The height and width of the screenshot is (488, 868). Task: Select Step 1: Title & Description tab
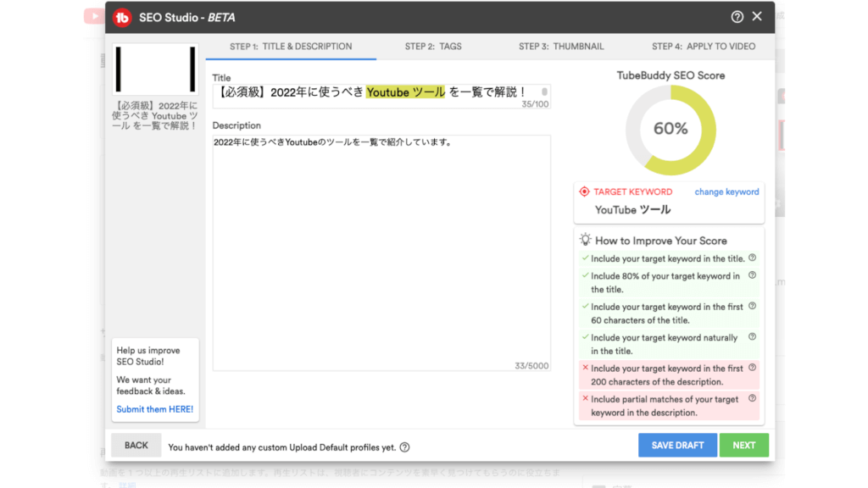(291, 47)
